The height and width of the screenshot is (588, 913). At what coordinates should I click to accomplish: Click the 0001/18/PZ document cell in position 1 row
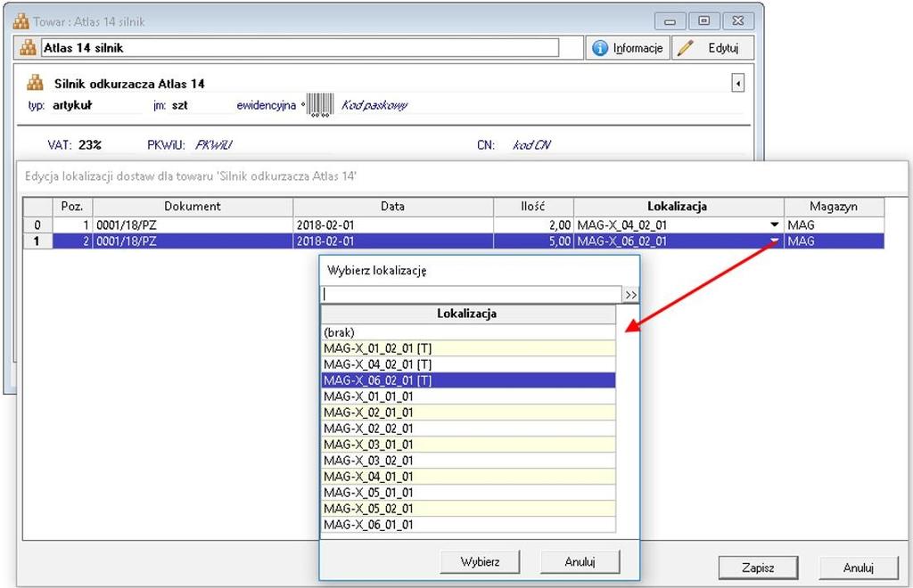point(193,225)
